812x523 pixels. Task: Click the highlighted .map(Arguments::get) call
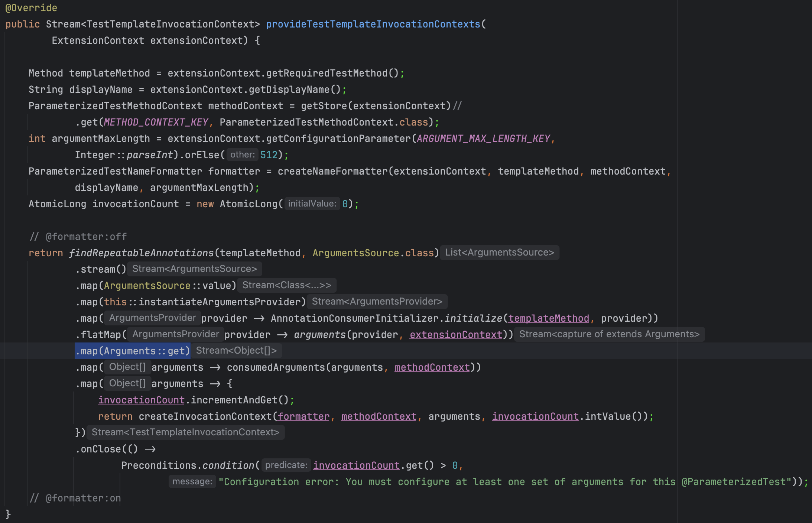tap(133, 351)
